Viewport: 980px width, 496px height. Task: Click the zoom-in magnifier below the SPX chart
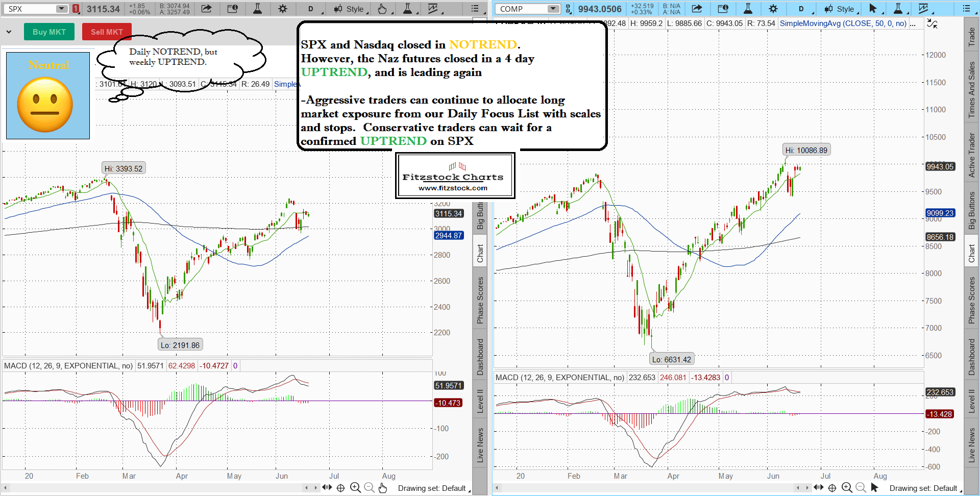[355, 488]
